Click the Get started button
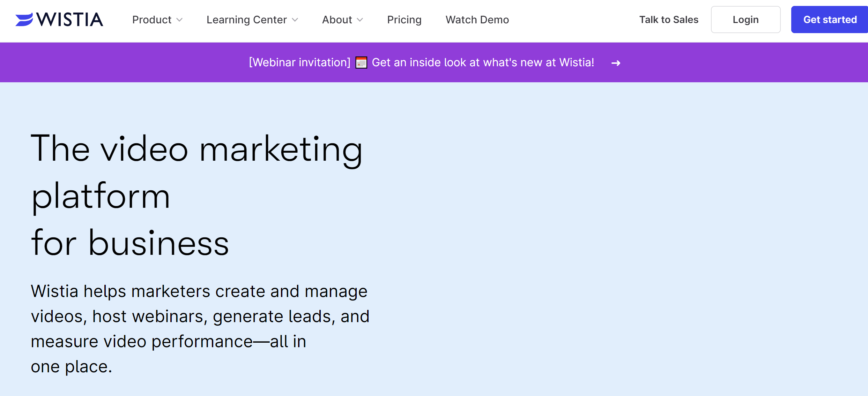 [830, 20]
